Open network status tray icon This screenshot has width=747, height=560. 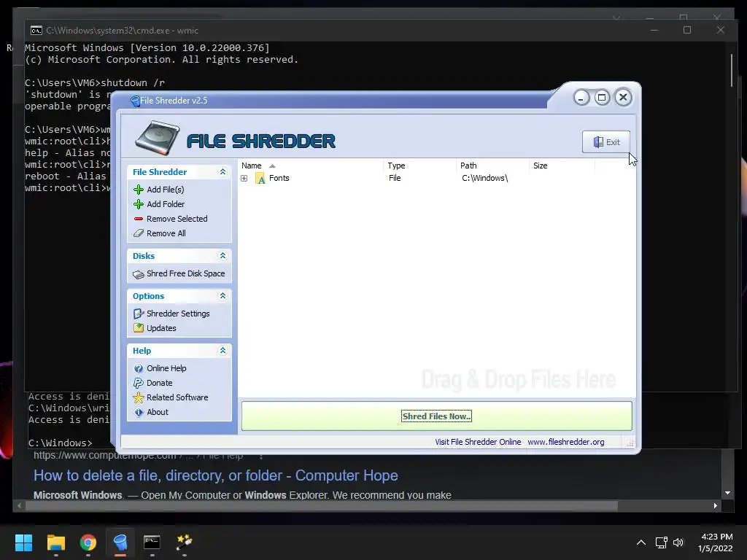(661, 542)
